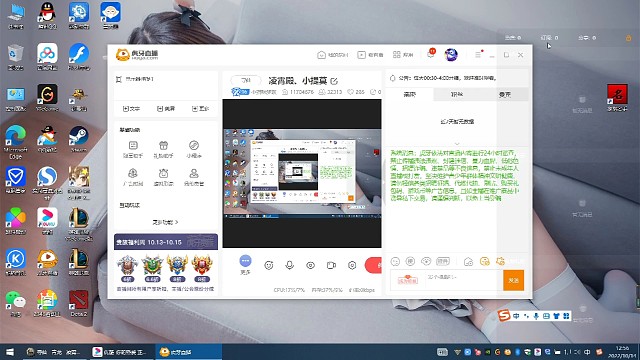Screen dimensions: 640x360
Task: Click the orange puzzle-gear icon in chat toolbar
Action: coord(500,261)
